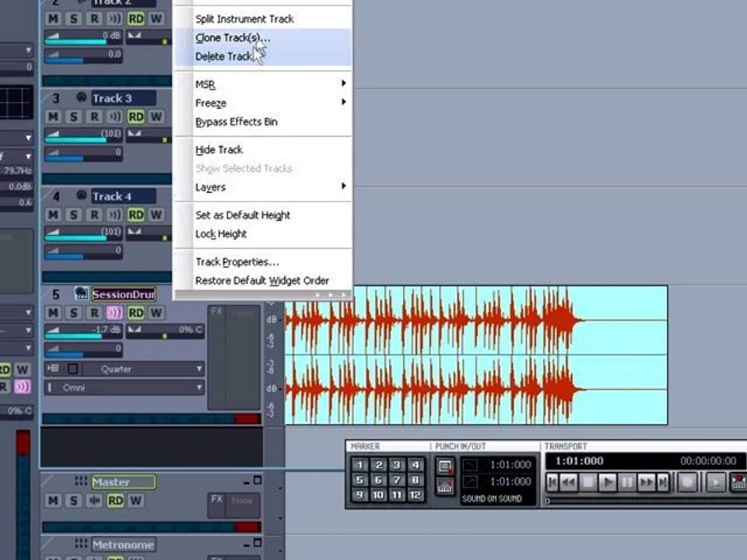Solo Track 4
This screenshot has height=560, width=747.
click(73, 215)
